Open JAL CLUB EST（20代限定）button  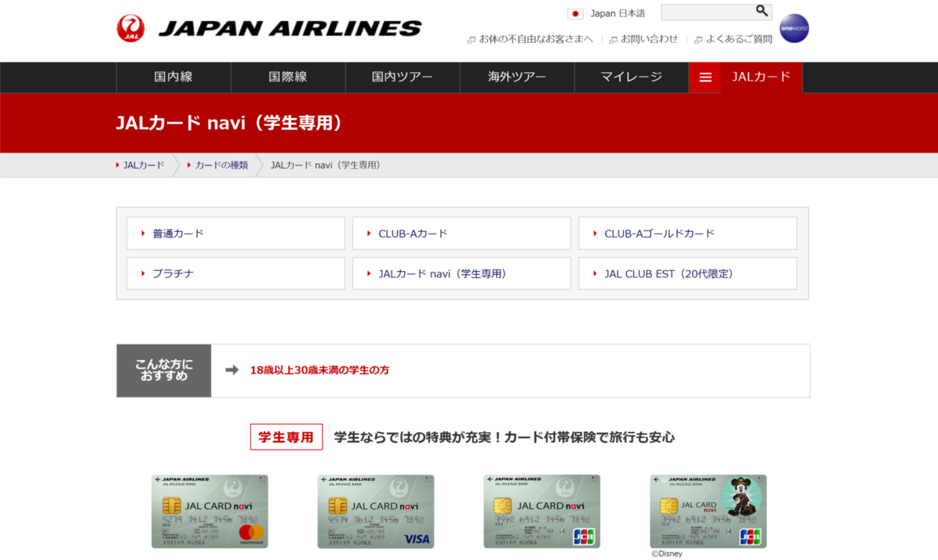point(687,273)
